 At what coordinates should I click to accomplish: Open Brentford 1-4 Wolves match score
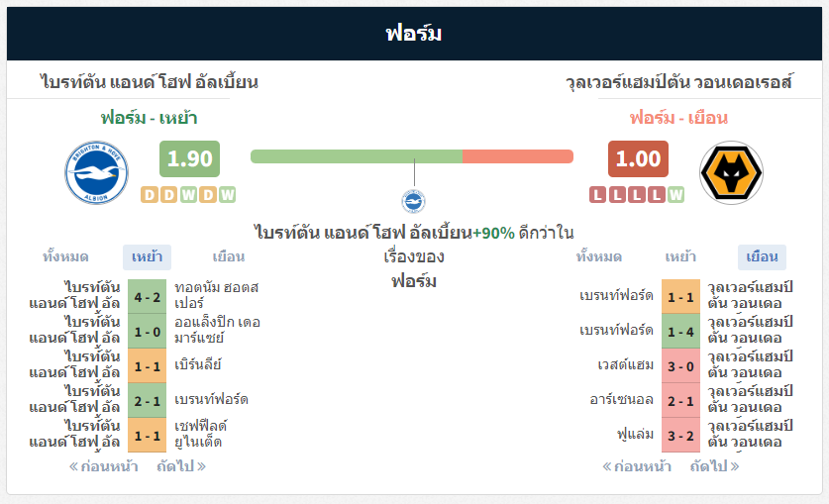[680, 332]
